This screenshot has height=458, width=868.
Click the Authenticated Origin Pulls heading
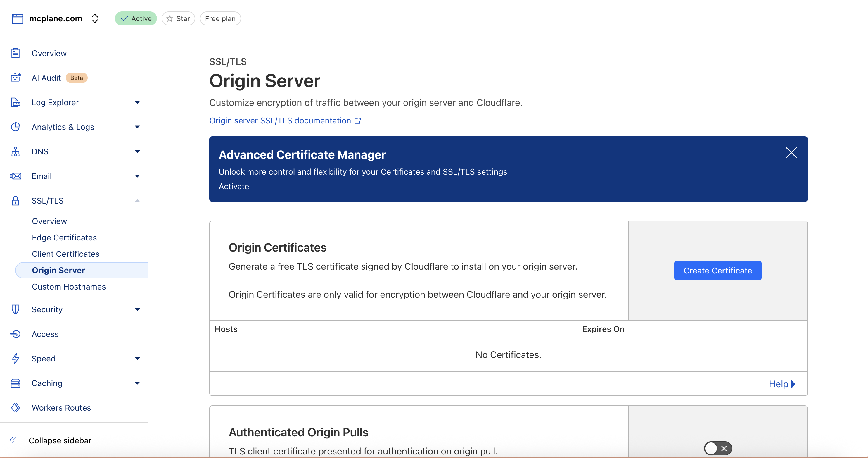299,432
